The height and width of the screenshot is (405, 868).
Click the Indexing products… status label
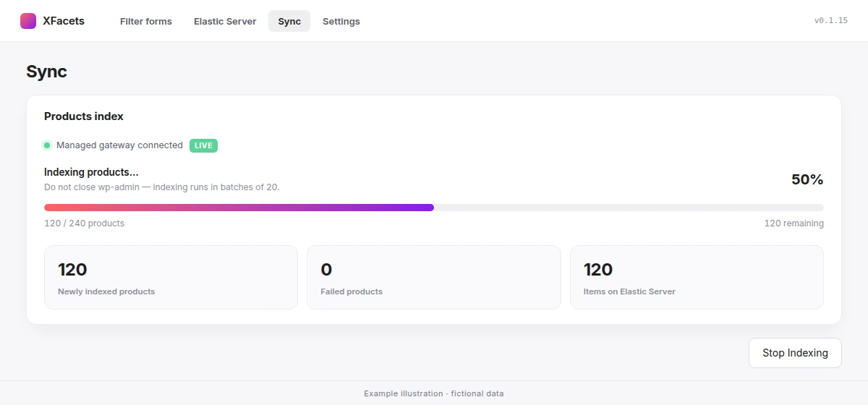[91, 172]
